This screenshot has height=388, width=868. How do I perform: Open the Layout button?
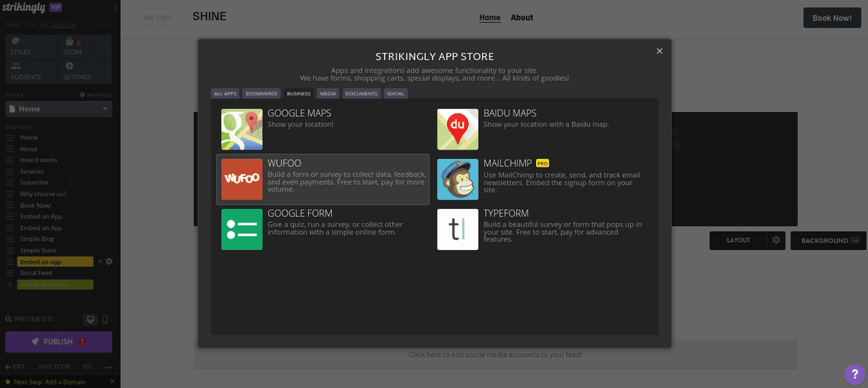coord(739,241)
